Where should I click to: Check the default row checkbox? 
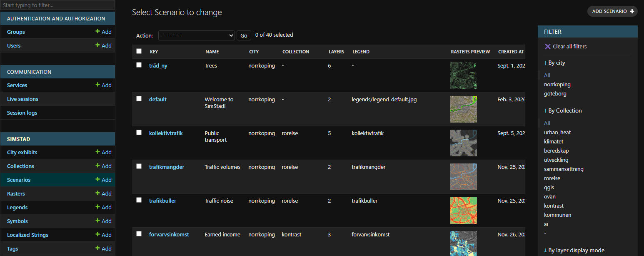[139, 99]
